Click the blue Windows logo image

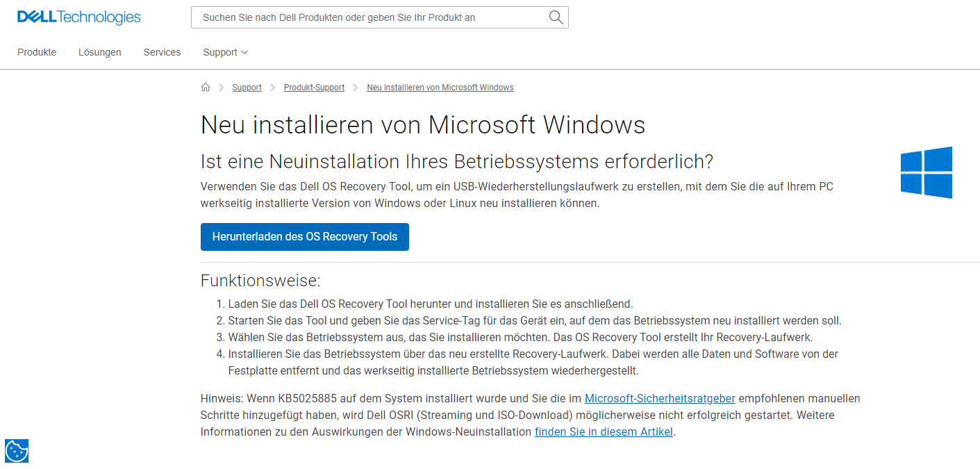click(x=926, y=172)
